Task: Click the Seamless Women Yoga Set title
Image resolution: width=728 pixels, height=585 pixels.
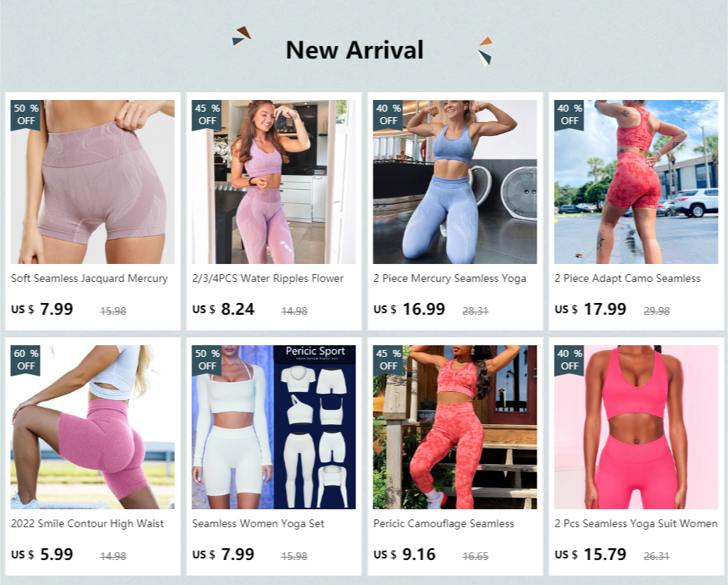Action: (x=258, y=524)
